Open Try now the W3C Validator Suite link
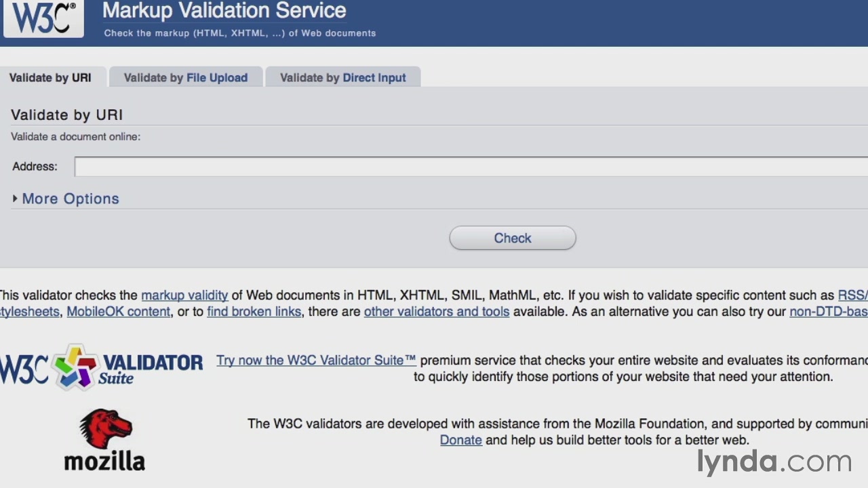This screenshot has height=488, width=868. click(x=316, y=361)
